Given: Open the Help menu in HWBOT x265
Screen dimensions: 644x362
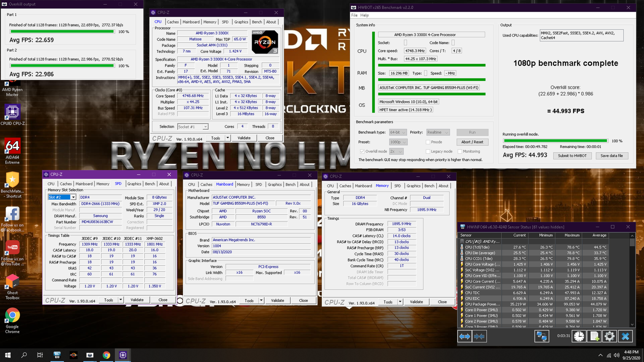Looking at the screenshot, I should click(365, 15).
